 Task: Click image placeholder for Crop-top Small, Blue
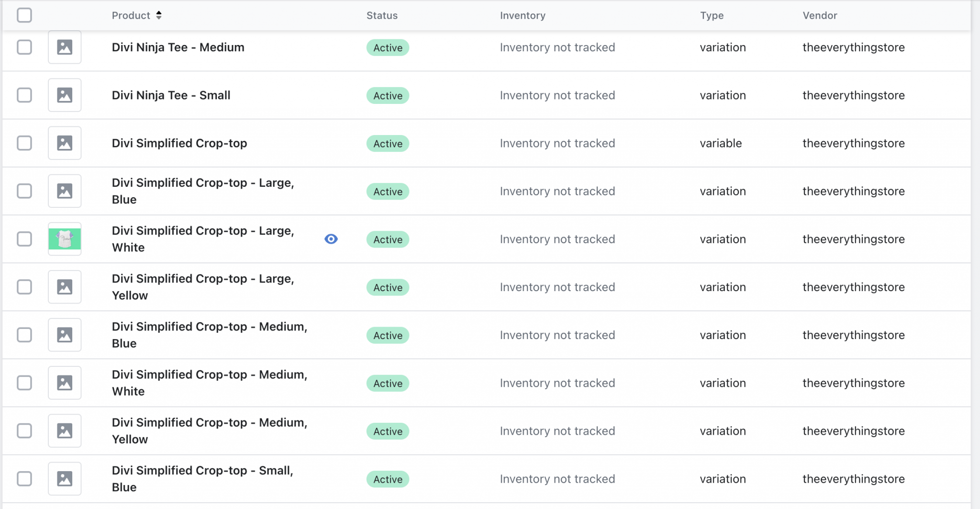click(65, 478)
